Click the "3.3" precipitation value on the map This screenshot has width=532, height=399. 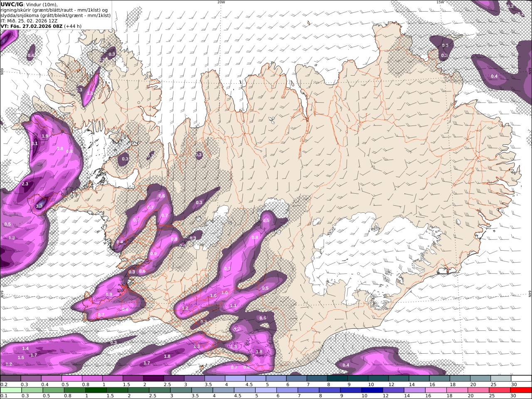coord(39,206)
